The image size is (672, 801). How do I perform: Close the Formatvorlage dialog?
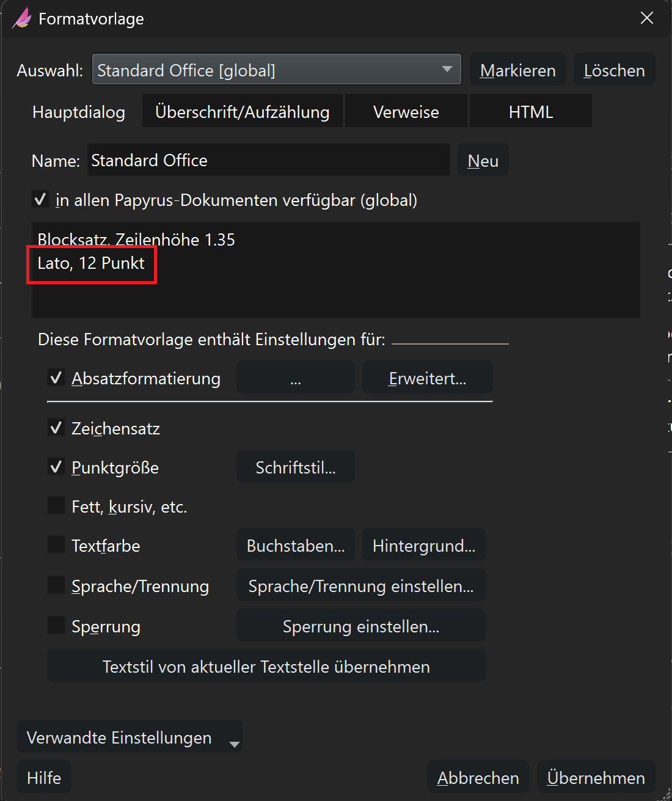point(646,18)
